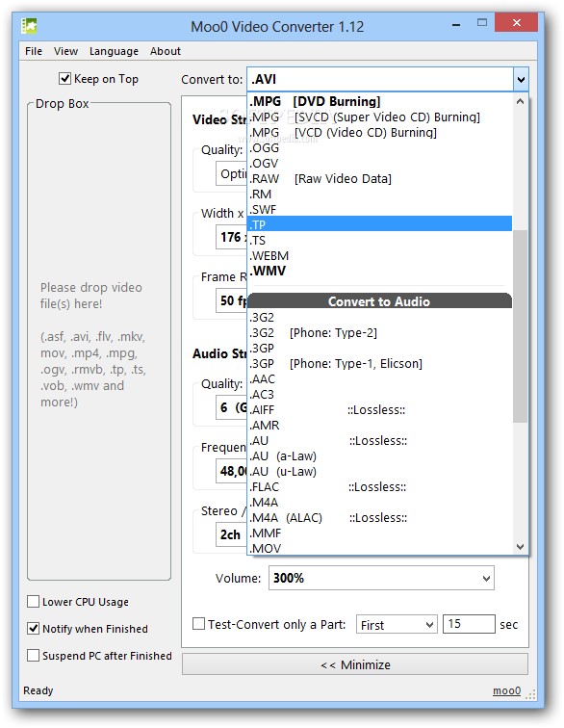The image size is (564, 728).
Task: Open the File menu
Action: (34, 51)
